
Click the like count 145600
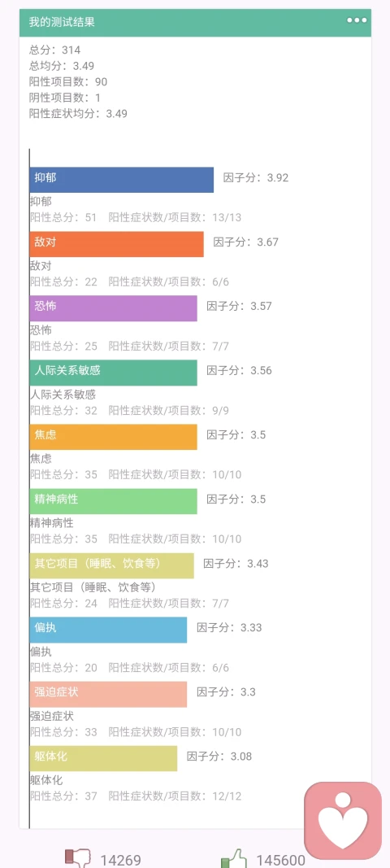(x=280, y=860)
